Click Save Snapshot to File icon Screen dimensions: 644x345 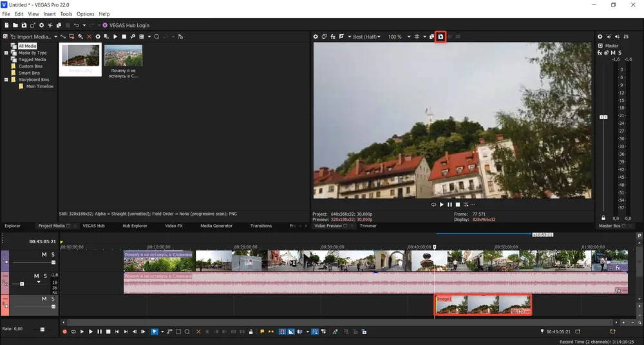click(x=440, y=37)
